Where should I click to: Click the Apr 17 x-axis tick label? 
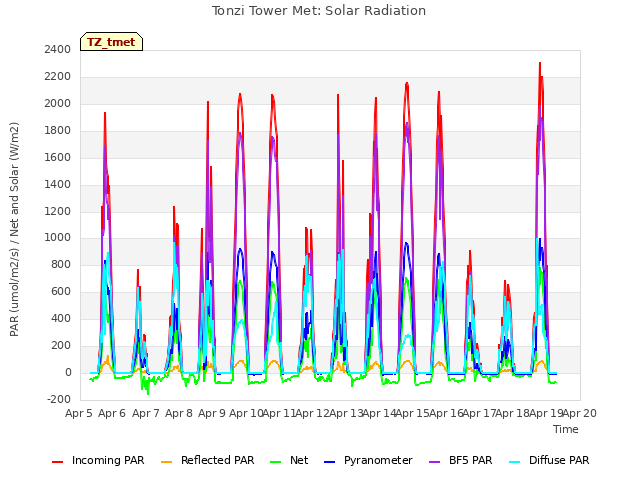tap(479, 413)
